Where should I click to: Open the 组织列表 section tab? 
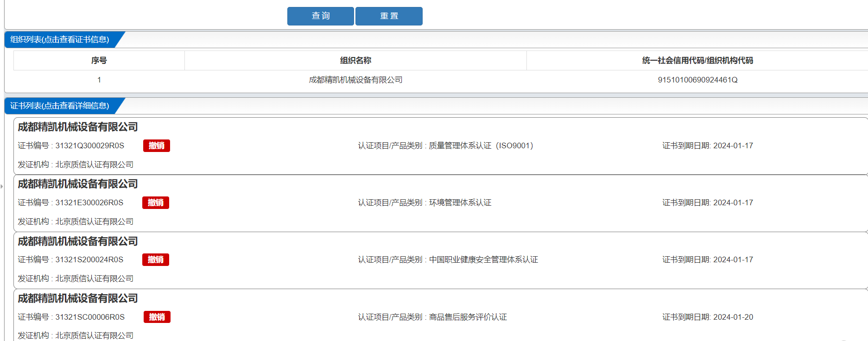(x=60, y=40)
